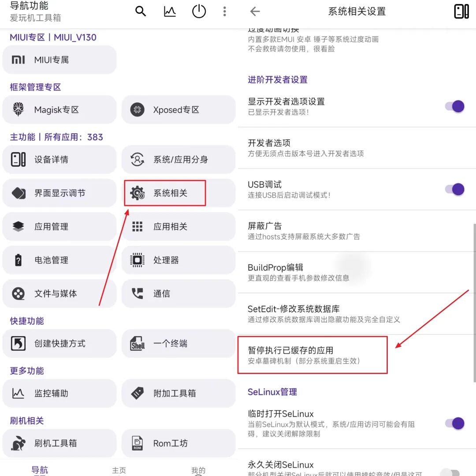Image resolution: width=476 pixels, height=476 pixels.
Task: Open 暂停执行已缓存的应用 setting
Action: click(312, 354)
